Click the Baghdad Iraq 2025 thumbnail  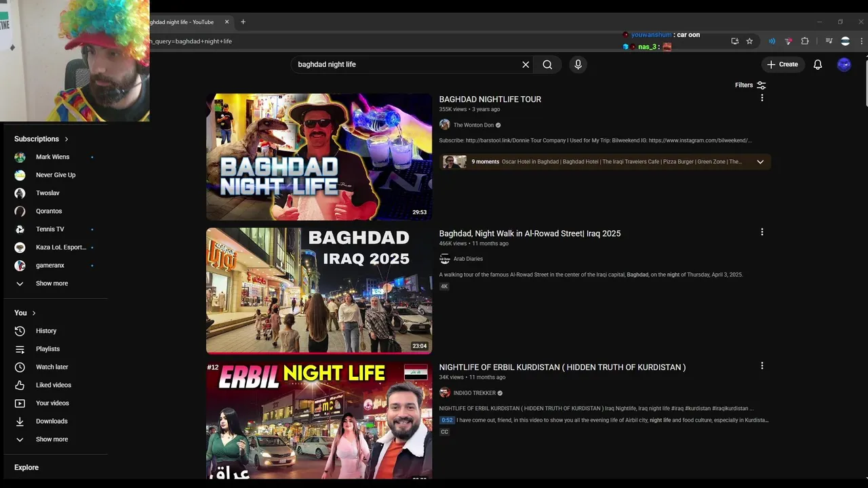click(319, 291)
